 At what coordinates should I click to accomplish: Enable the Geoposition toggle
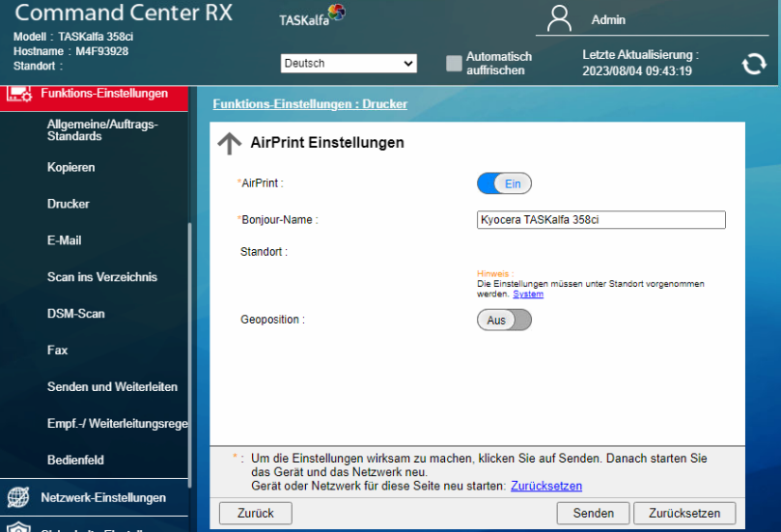(x=504, y=320)
